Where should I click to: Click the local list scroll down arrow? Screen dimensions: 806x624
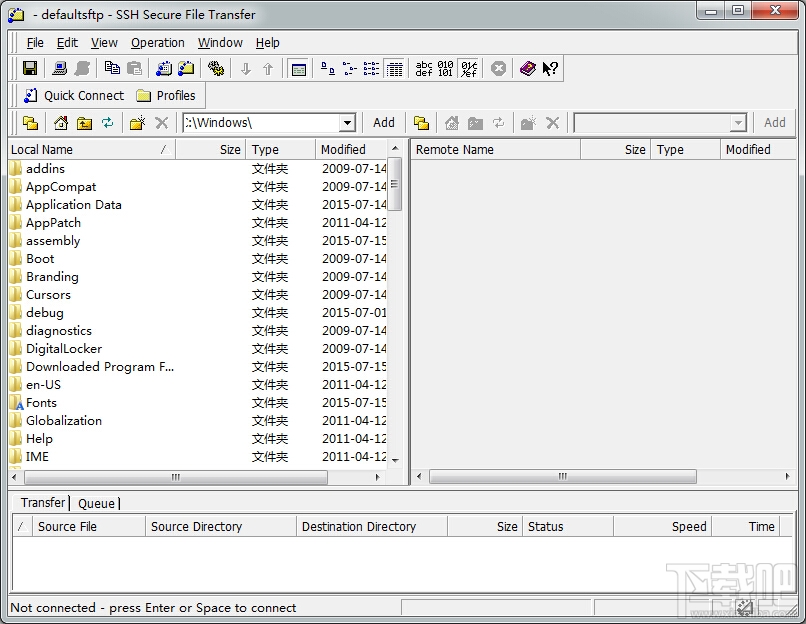395,461
